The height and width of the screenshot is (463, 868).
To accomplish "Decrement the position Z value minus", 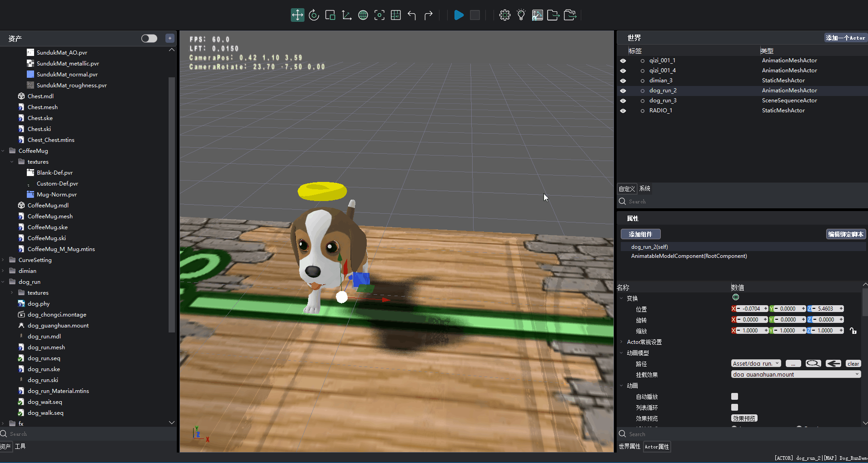I will 814,308.
